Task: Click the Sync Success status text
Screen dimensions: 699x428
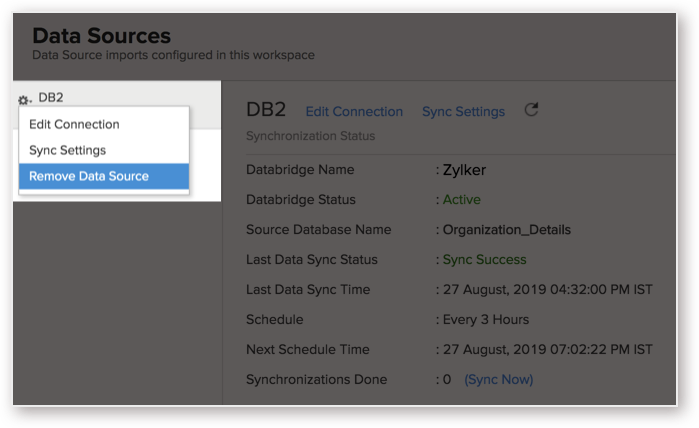Action: [484, 259]
